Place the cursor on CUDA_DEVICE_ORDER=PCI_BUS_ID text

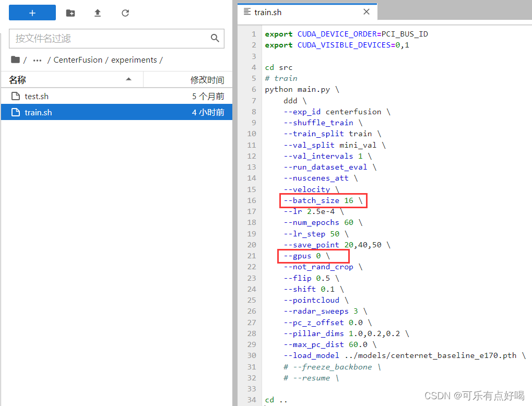tap(362, 34)
